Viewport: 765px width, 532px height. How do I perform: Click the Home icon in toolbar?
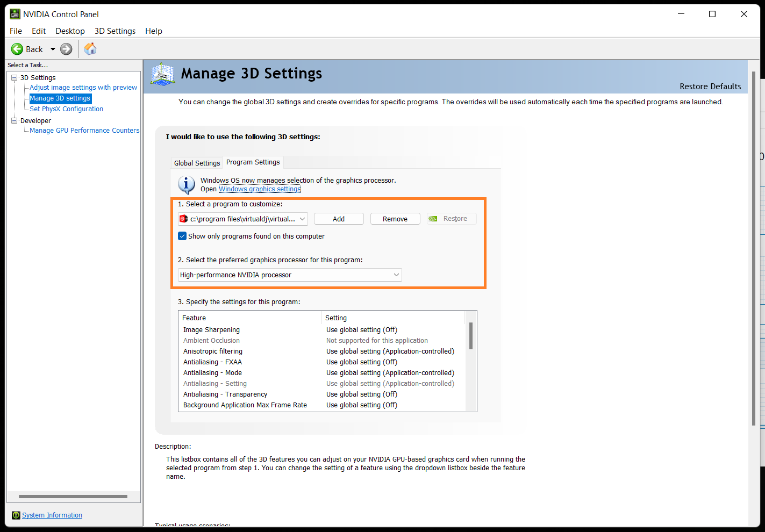click(x=90, y=49)
